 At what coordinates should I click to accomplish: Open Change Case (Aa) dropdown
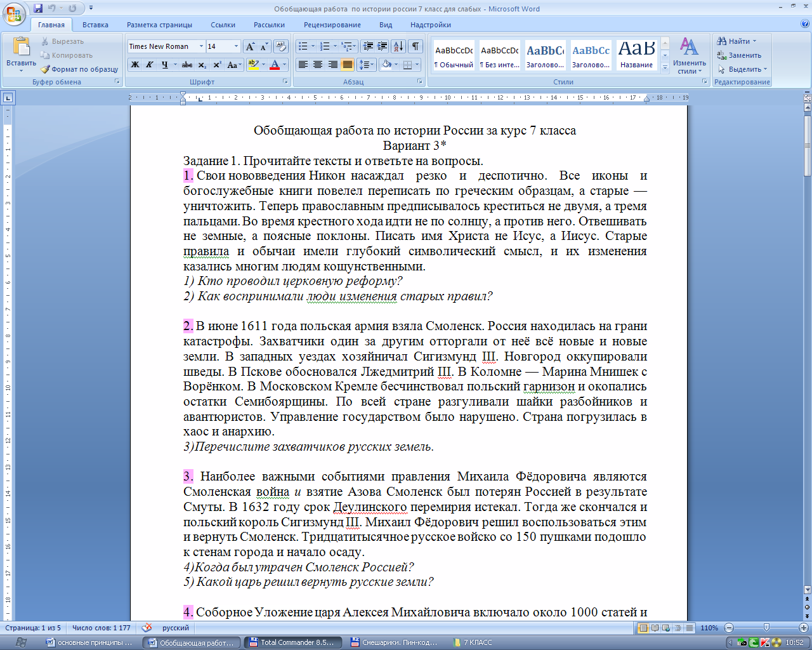tap(233, 65)
